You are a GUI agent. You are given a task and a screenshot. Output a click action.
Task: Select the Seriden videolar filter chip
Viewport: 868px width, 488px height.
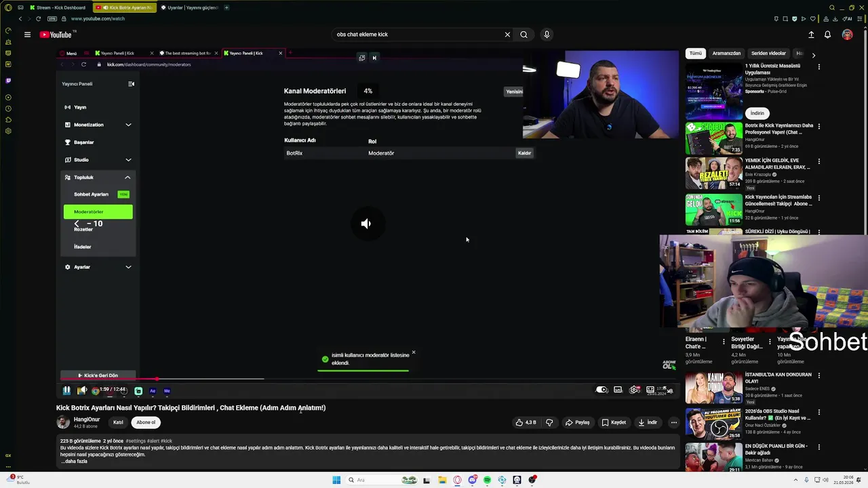[x=768, y=53]
